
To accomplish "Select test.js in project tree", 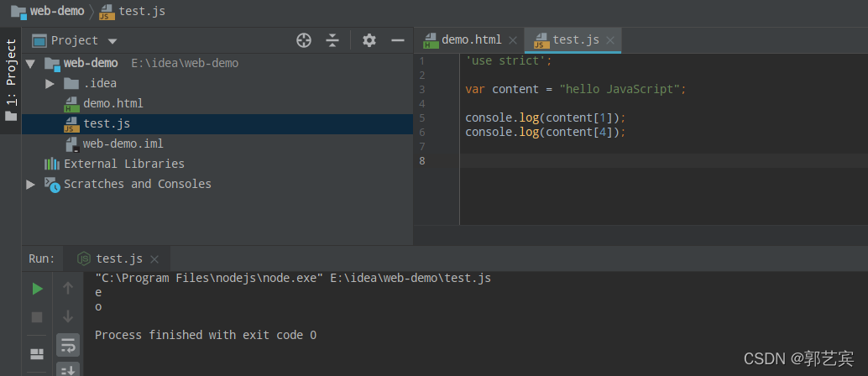I will click(x=107, y=123).
